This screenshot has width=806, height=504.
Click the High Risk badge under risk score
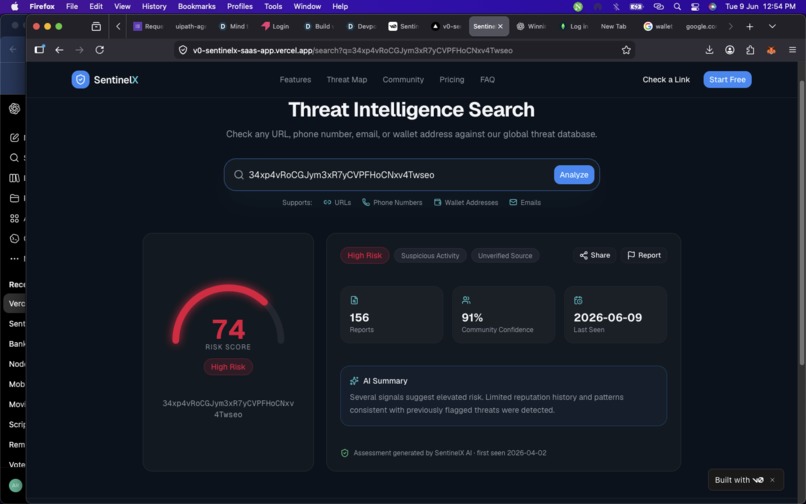pos(228,367)
